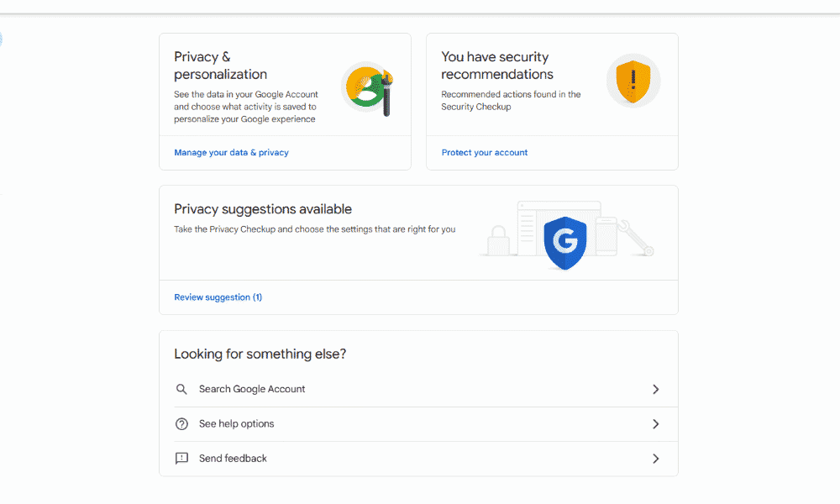Image resolution: width=840 pixels, height=504 pixels.
Task: Click the padlock illustration in Privacy suggestions
Action: pos(497,239)
